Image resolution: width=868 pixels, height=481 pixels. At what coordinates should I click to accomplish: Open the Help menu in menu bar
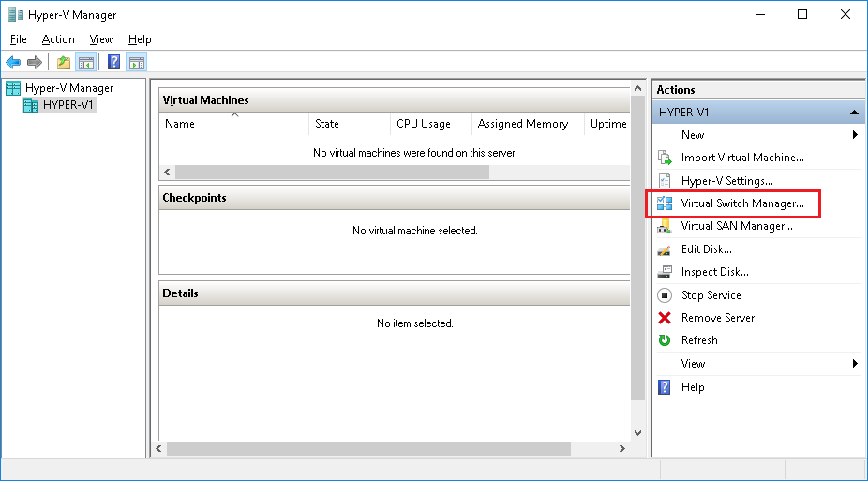point(140,39)
